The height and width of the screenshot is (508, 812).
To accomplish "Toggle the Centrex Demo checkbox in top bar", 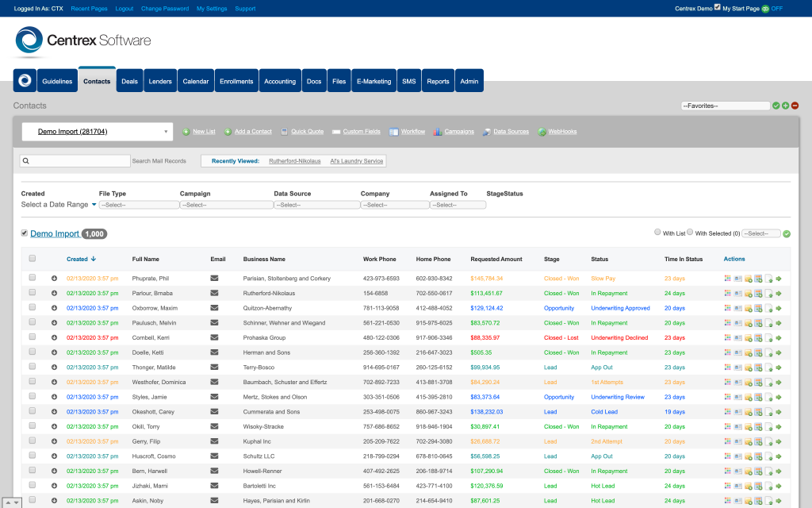I will coord(717,7).
